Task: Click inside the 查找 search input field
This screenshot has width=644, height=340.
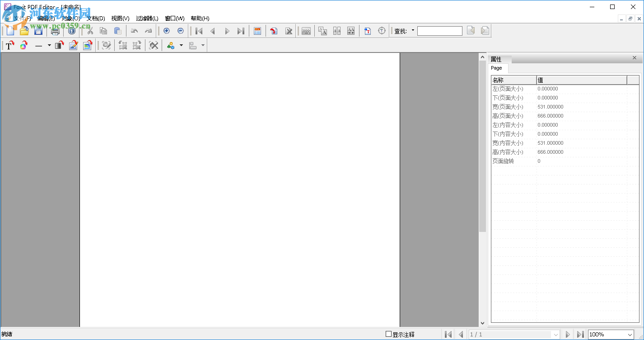Action: (439, 31)
